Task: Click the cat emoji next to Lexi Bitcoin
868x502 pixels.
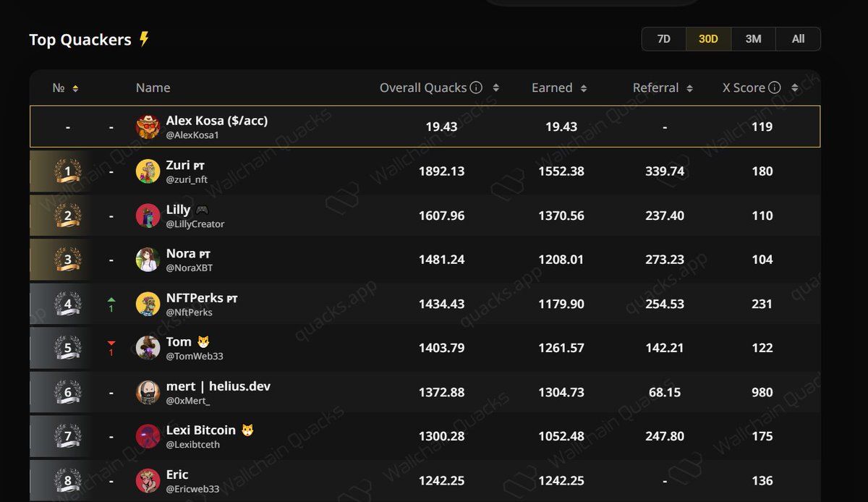Action: [x=247, y=430]
